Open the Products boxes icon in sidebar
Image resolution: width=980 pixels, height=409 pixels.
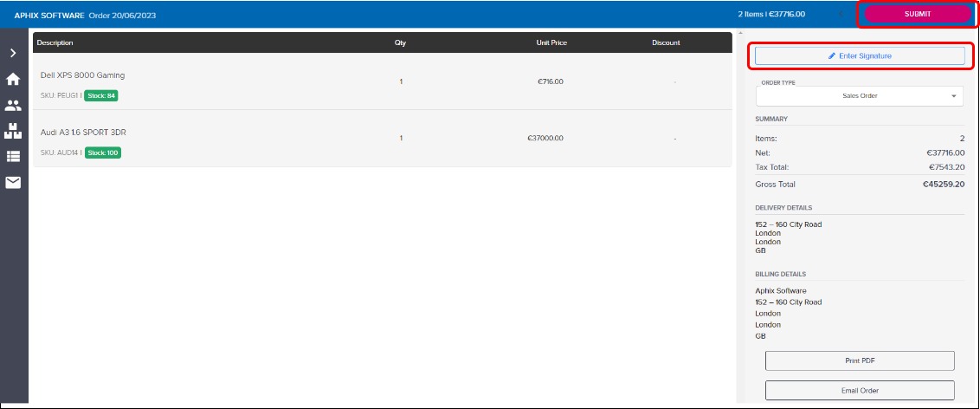pyautogui.click(x=13, y=131)
